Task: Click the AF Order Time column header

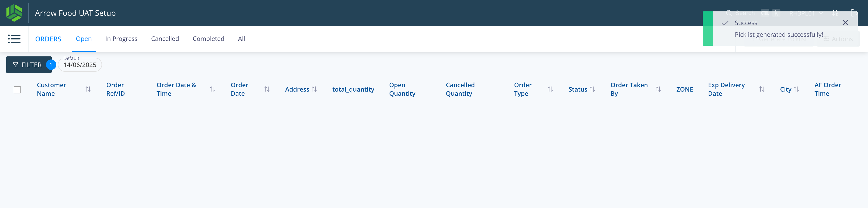Action: point(827,89)
